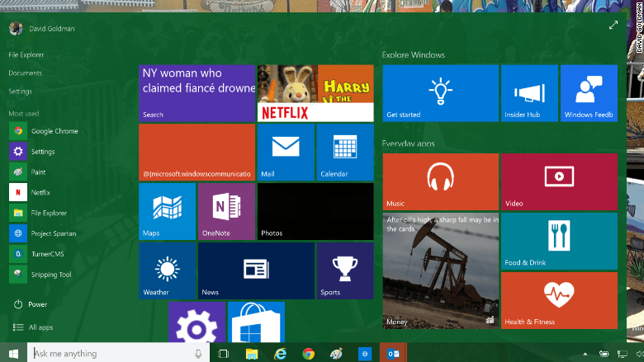Open Paint from the taskbar
644x362 pixels.
coord(336,354)
